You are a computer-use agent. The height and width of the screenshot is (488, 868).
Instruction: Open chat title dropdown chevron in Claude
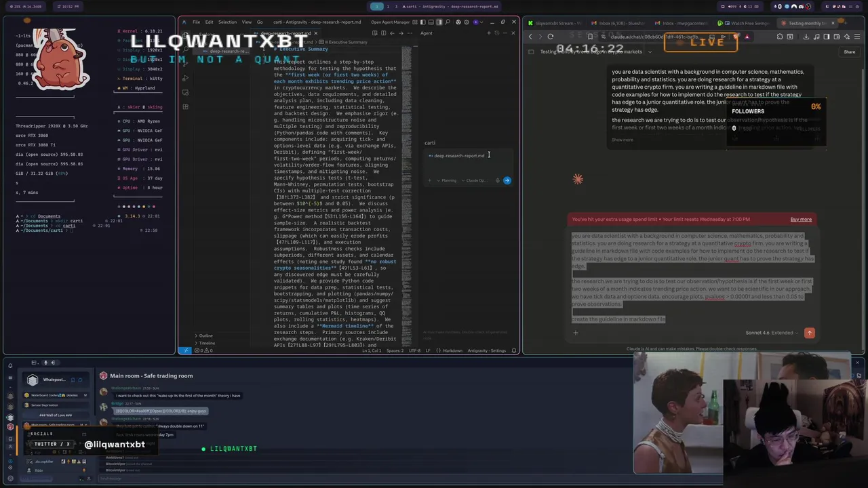pyautogui.click(x=650, y=52)
